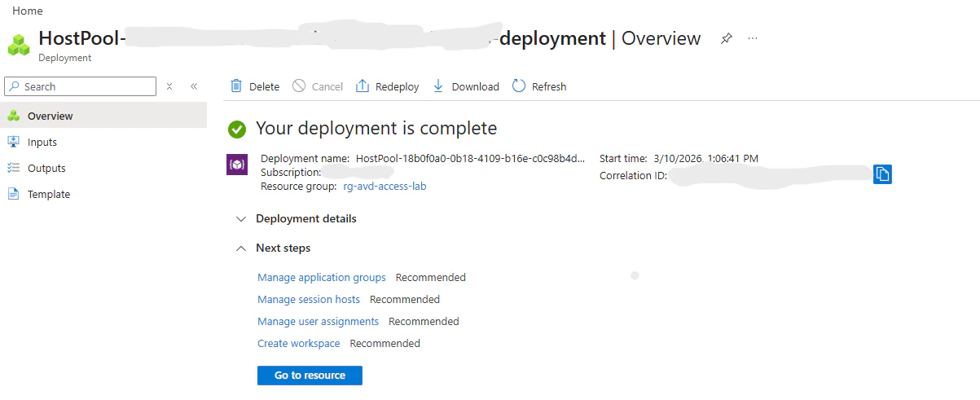
Task: Click the Redeploy toolbar label
Action: tap(397, 86)
